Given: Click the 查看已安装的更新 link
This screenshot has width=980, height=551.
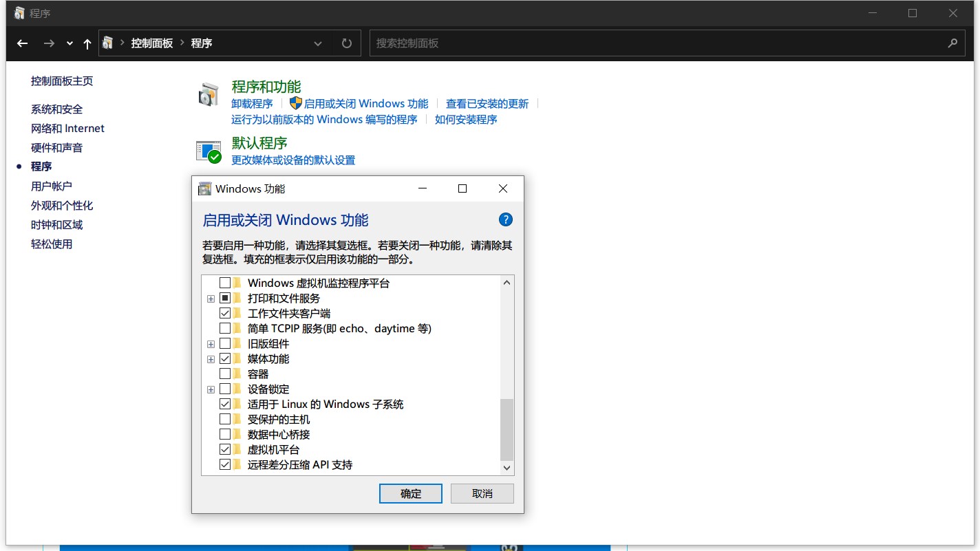Looking at the screenshot, I should (487, 104).
